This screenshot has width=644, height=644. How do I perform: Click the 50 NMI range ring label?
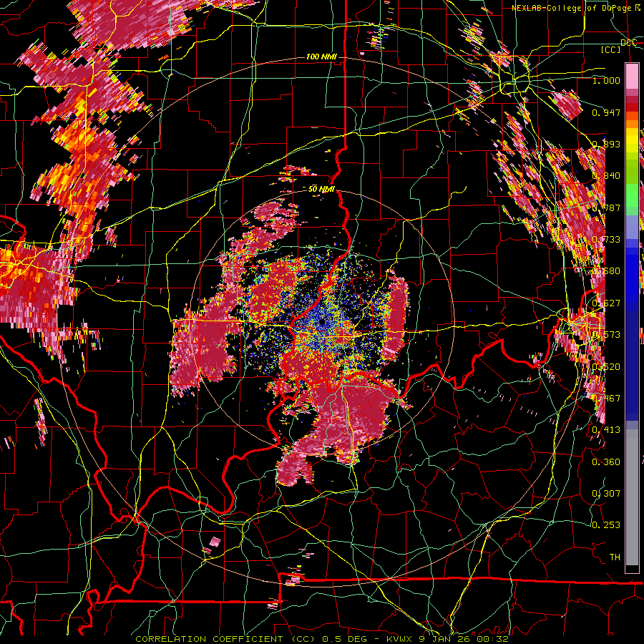pos(321,189)
